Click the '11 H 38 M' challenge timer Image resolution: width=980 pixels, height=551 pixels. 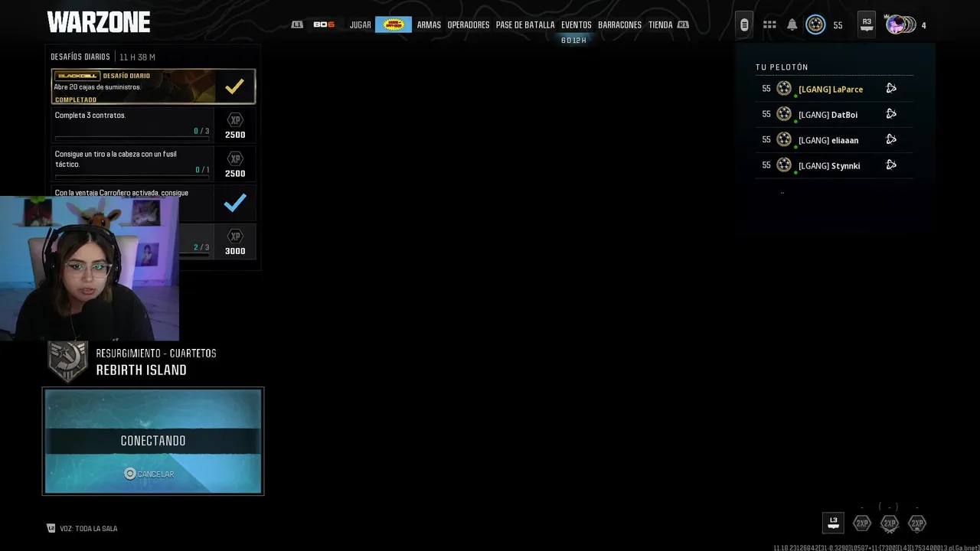(x=138, y=57)
